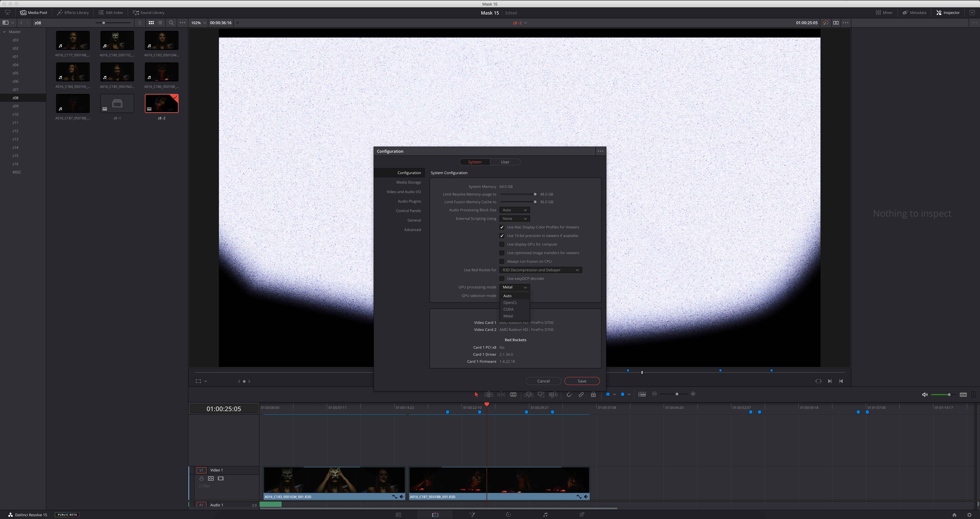
Task: Open flag color dropdown arrow
Action: coord(614,394)
